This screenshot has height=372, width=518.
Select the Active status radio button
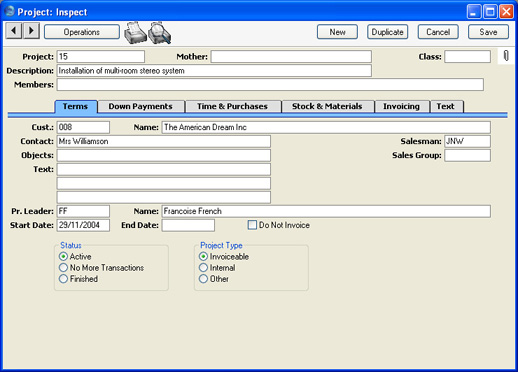pyautogui.click(x=63, y=256)
